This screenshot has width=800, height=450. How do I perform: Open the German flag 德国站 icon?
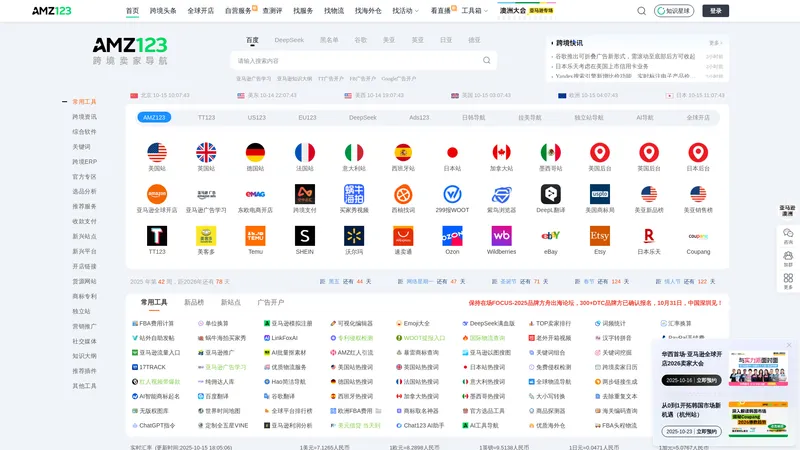pyautogui.click(x=255, y=153)
